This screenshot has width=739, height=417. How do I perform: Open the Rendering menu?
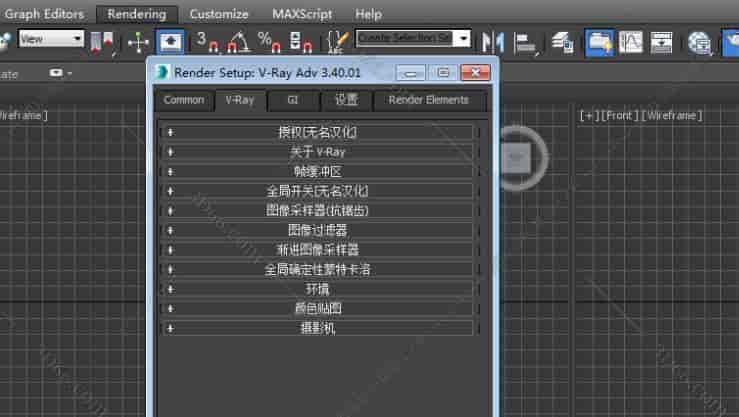click(137, 14)
